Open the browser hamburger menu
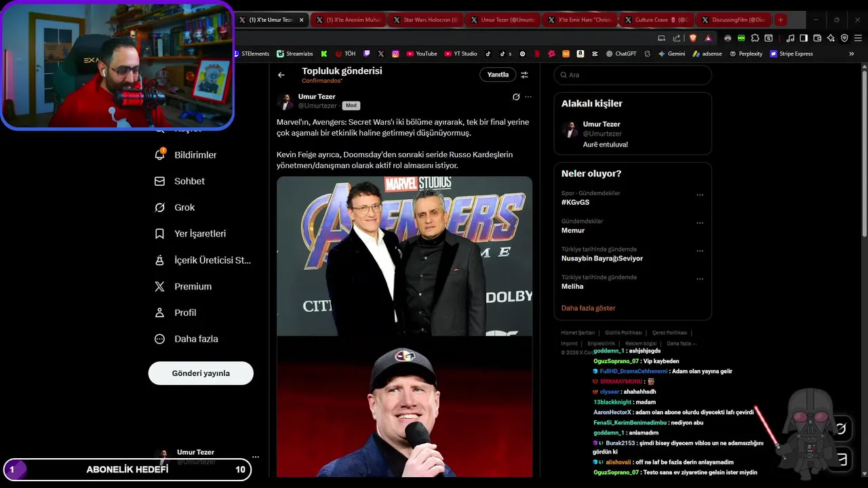868x488 pixels. [x=856, y=38]
